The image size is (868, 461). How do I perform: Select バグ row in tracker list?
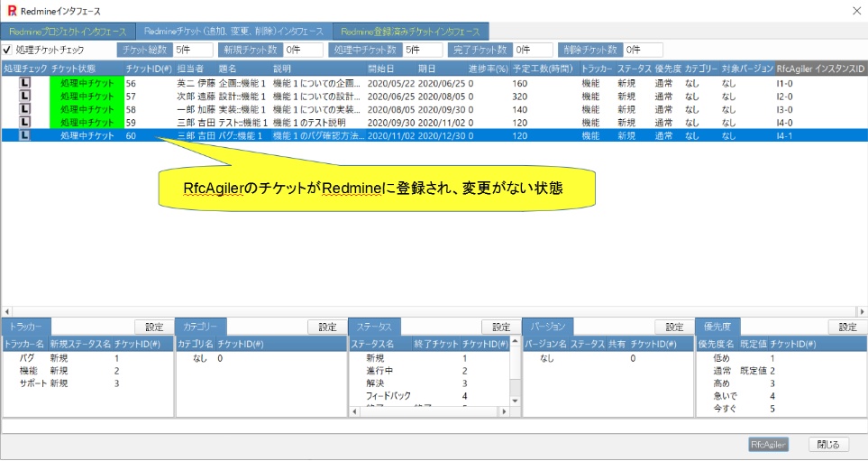(x=88, y=358)
